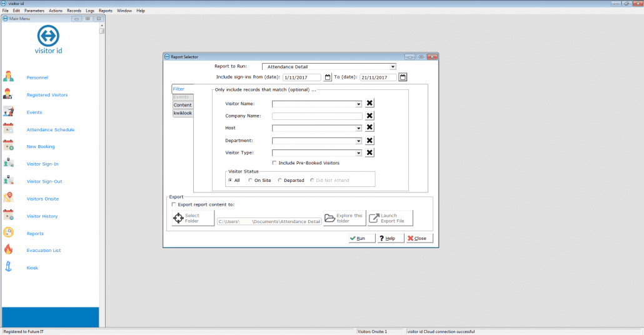Click the Visitors Onsite map icon
The height and width of the screenshot is (335, 644).
pyautogui.click(x=9, y=198)
